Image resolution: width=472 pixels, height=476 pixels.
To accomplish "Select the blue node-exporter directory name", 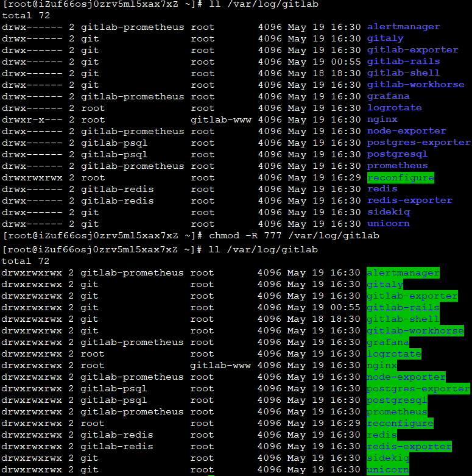I will tap(406, 131).
